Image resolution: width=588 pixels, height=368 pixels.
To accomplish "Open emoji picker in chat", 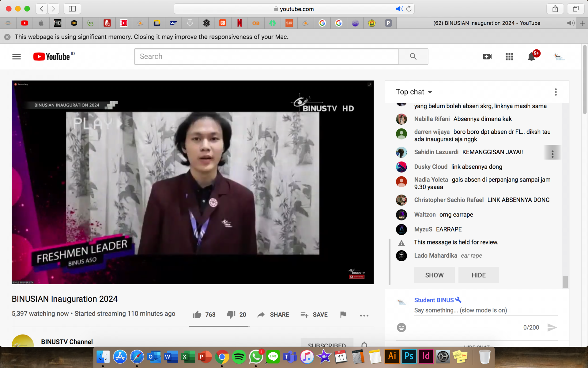I will coord(401,328).
